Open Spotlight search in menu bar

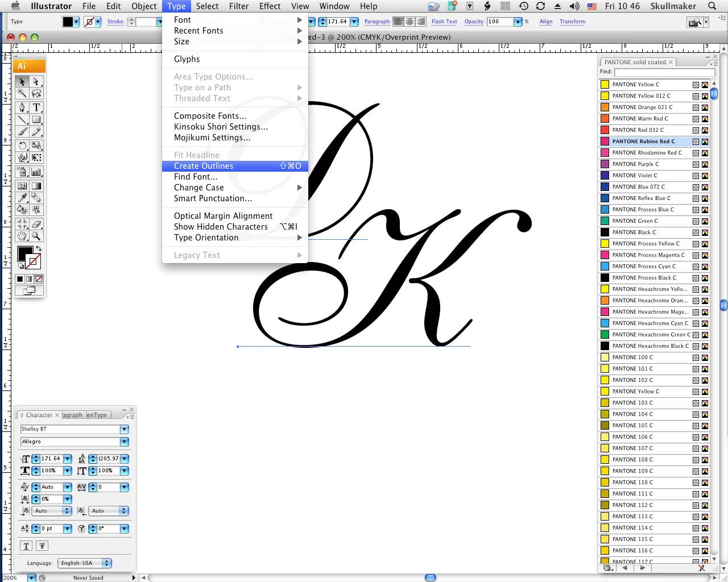pos(712,6)
